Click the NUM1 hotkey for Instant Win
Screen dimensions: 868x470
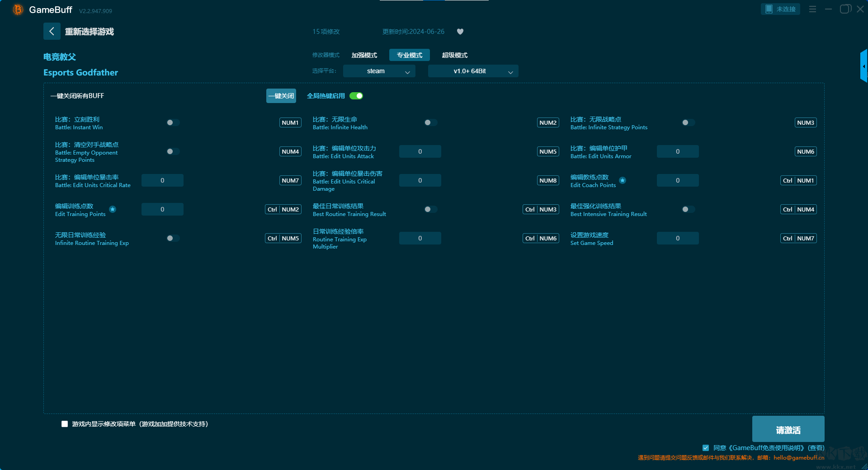[x=290, y=122]
